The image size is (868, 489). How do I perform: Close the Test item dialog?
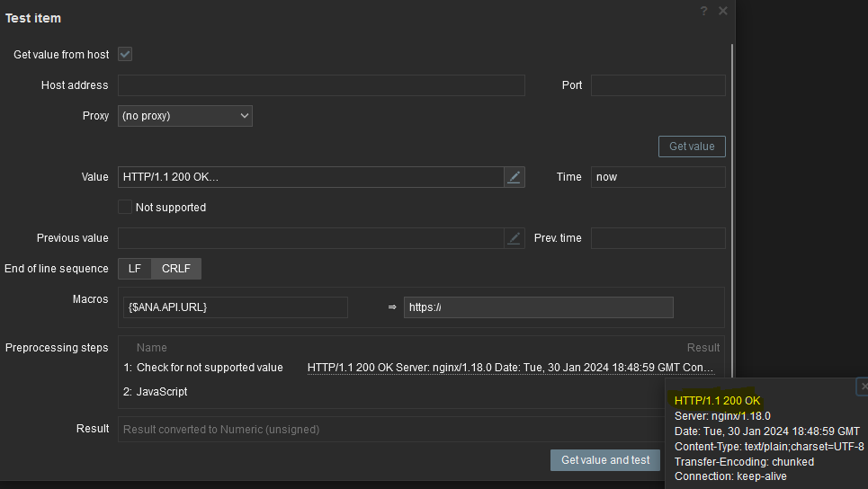click(x=723, y=11)
